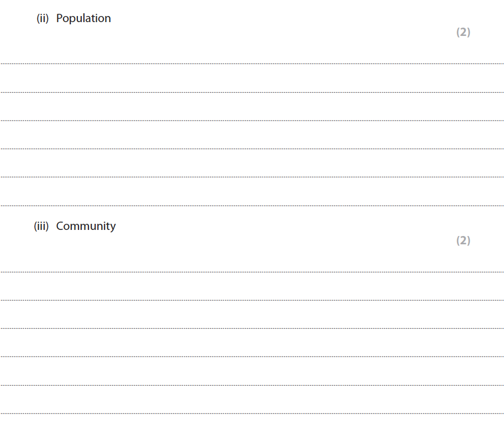This screenshot has height=430, width=504.
Task: Click the "(ii)" question number label
Action: tap(43, 18)
